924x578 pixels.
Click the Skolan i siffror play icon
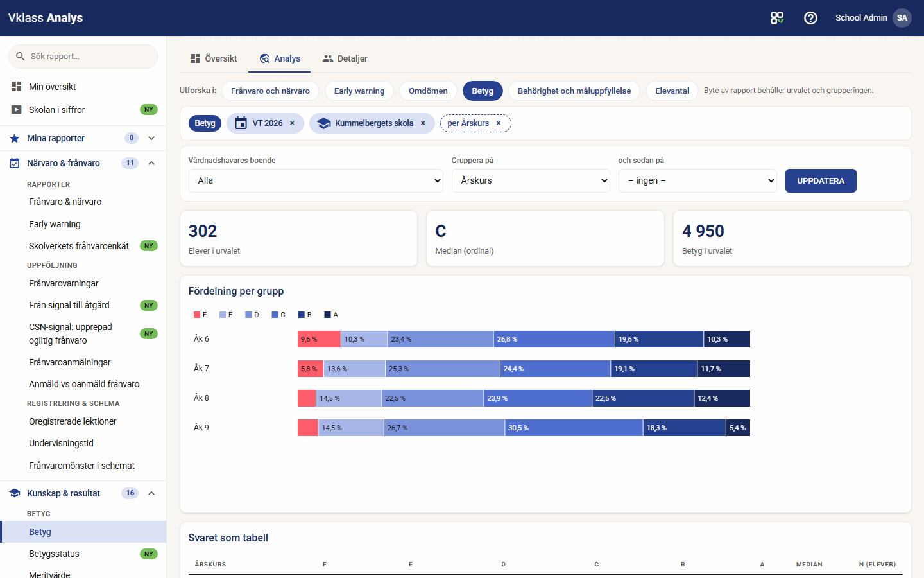(17, 110)
